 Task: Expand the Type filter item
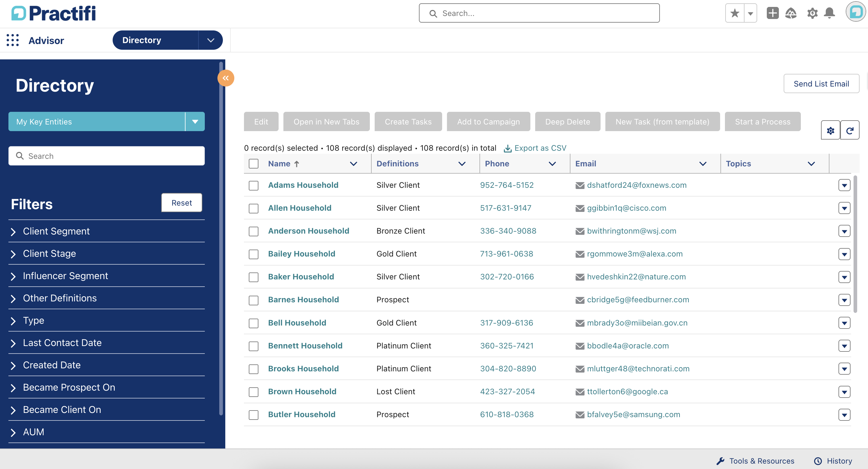[x=107, y=321]
